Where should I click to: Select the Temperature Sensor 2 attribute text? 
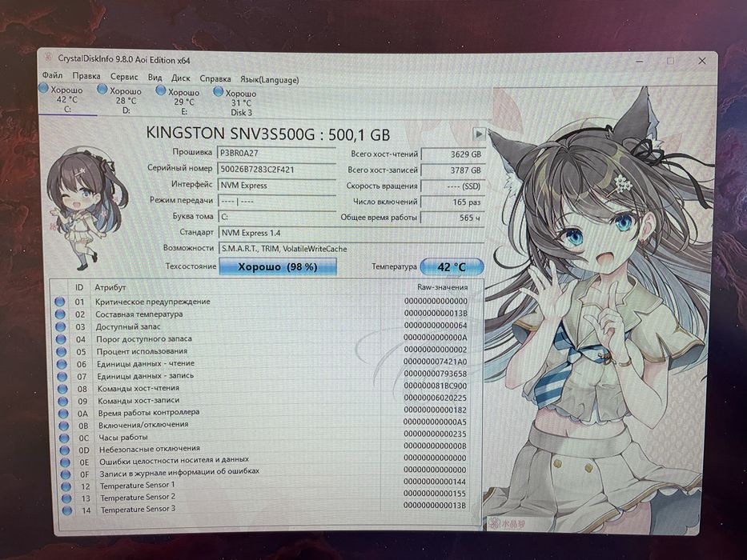pos(138,497)
